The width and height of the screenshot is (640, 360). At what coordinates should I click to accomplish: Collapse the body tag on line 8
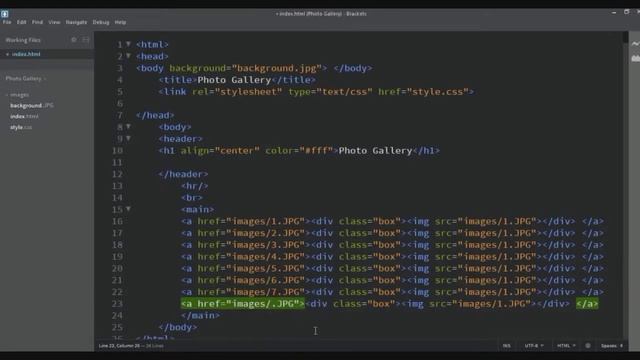pyautogui.click(x=128, y=127)
